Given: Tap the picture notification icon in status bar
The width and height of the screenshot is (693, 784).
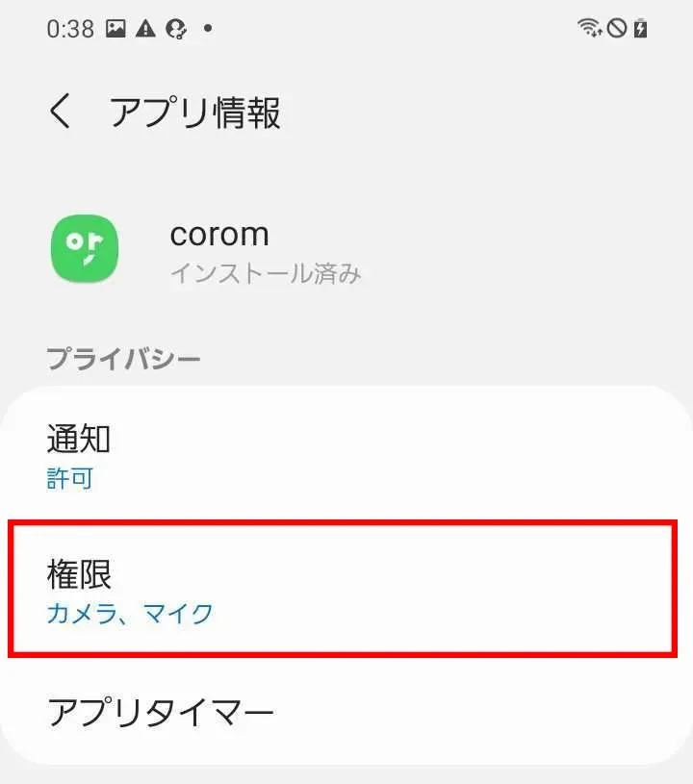Looking at the screenshot, I should 115,29.
